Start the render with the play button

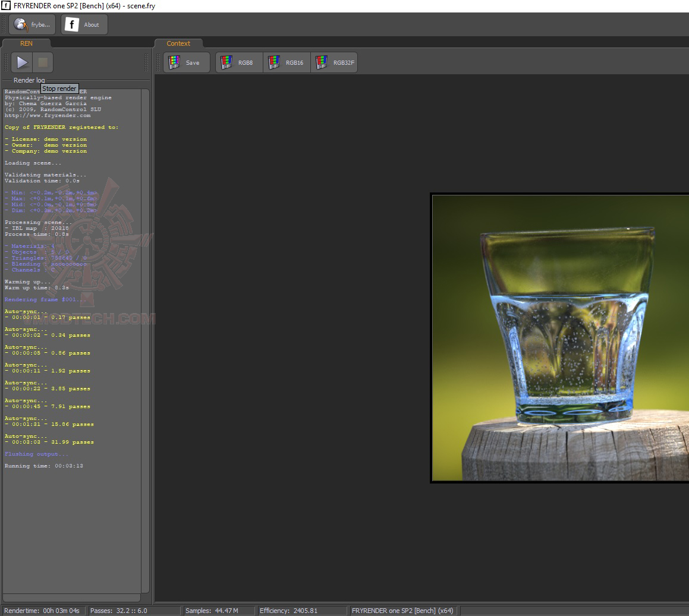click(x=23, y=62)
